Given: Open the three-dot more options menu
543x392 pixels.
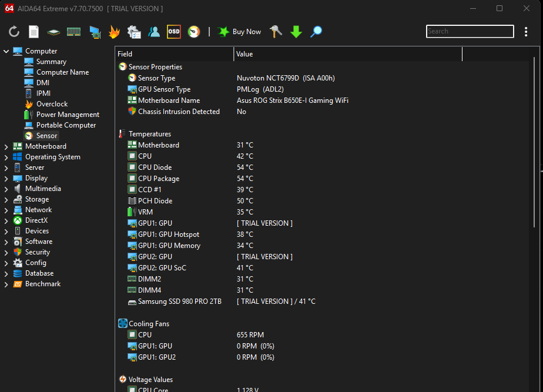Looking at the screenshot, I should [x=526, y=32].
